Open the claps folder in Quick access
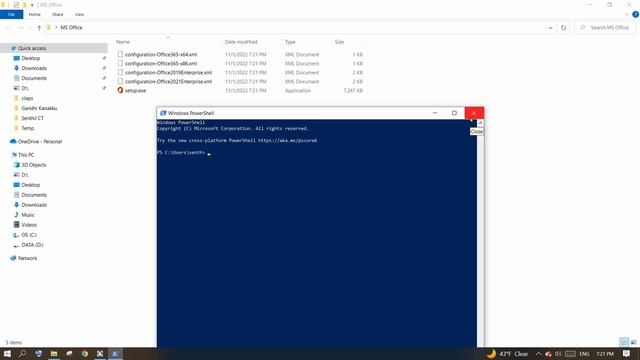The image size is (640, 360). (x=27, y=98)
